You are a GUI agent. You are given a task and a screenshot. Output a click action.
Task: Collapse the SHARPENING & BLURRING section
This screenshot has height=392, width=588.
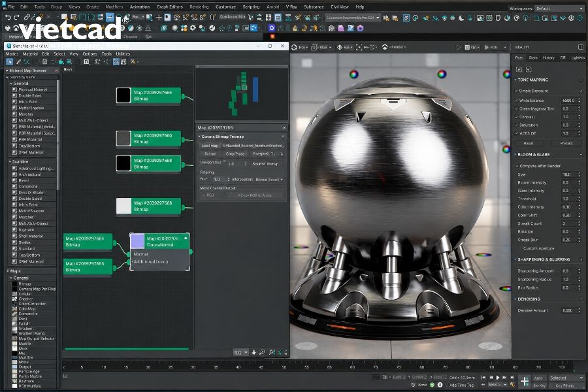pyautogui.click(x=515, y=259)
